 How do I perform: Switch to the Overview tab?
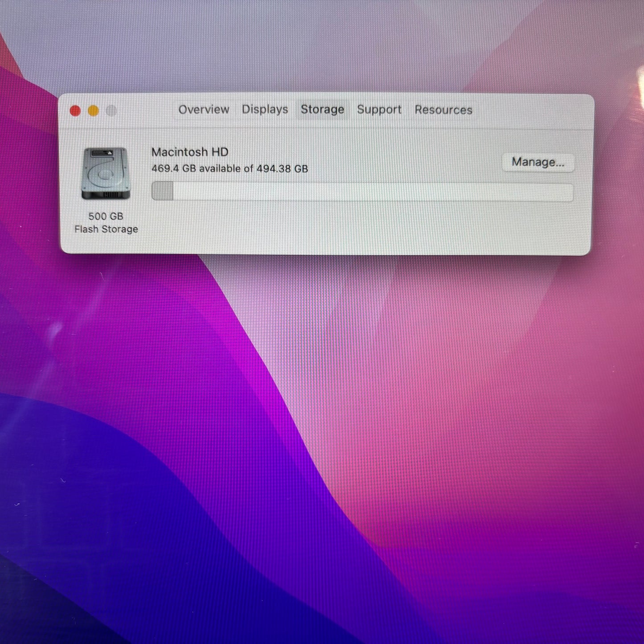(x=204, y=110)
